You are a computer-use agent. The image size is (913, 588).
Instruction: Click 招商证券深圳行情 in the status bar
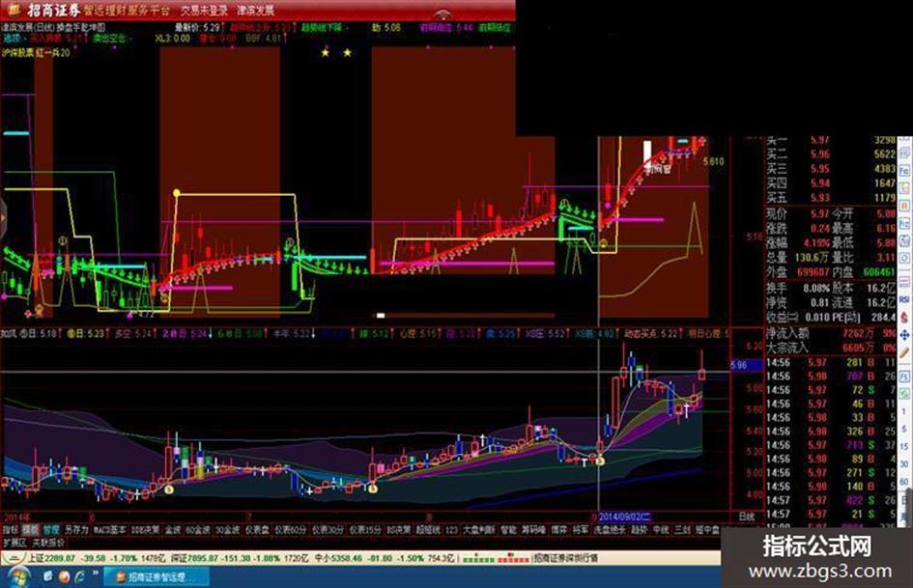[x=566, y=558]
